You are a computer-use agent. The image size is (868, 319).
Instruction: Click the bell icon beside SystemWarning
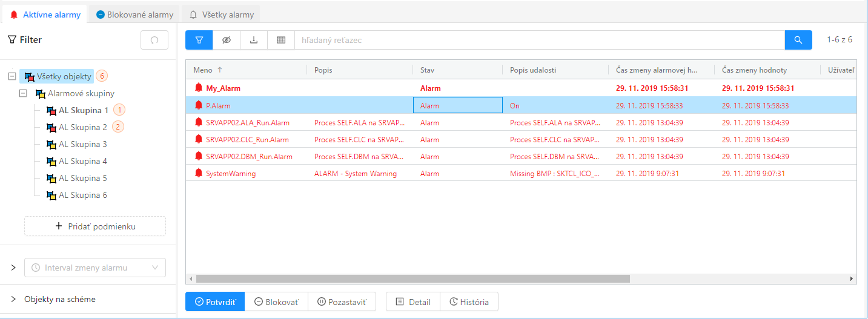(198, 173)
